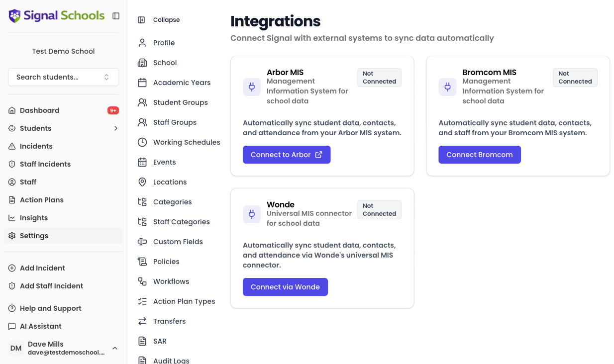Open Staff Categories settings
This screenshot has height=364, width=614.
[181, 222]
